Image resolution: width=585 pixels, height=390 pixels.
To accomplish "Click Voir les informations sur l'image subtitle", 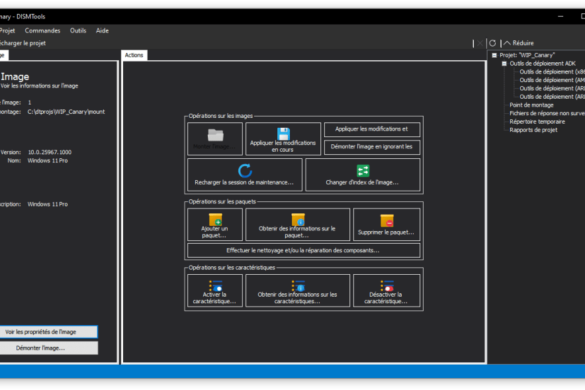I will coord(39,86).
